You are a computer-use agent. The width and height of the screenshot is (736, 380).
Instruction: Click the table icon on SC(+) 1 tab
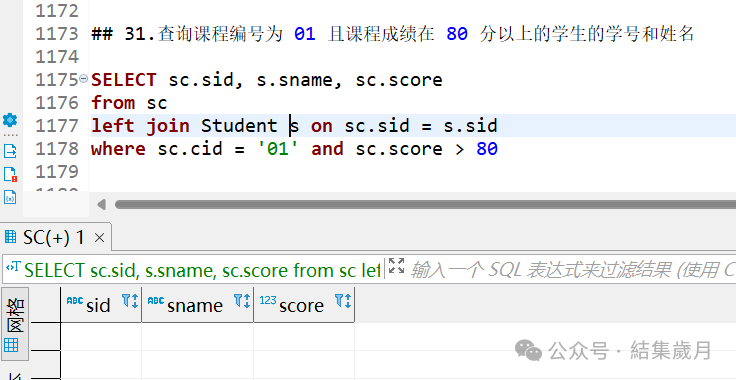[x=10, y=237]
